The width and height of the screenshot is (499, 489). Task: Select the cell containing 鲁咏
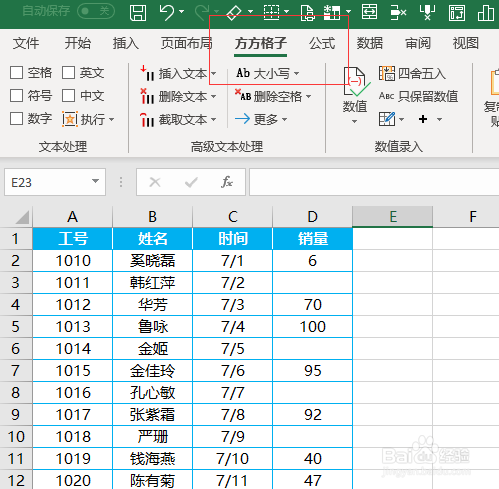tap(153, 327)
